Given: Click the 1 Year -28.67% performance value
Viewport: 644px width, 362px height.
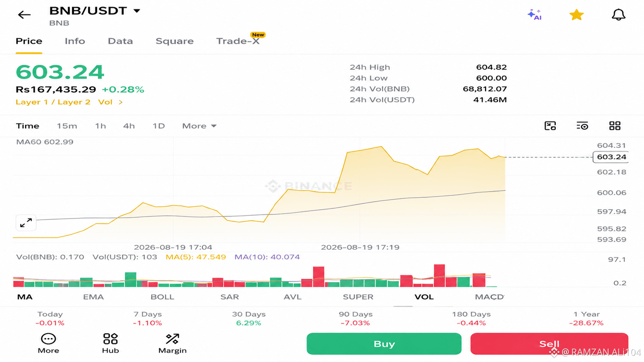Looking at the screenshot, I should coord(586,323).
